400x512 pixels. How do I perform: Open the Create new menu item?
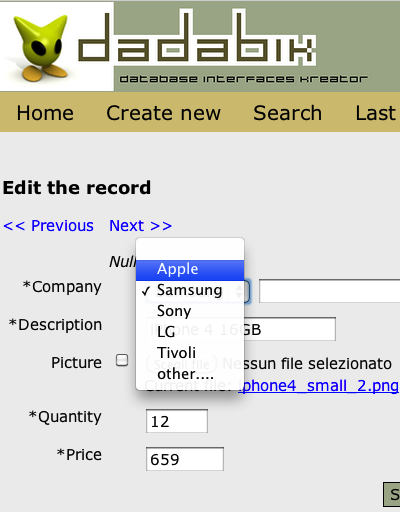163,113
